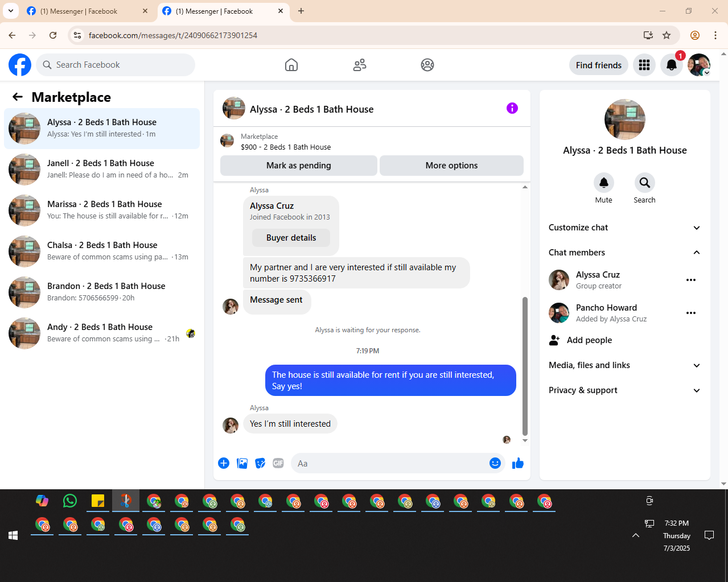Bookmark this page with star icon

[x=667, y=35]
